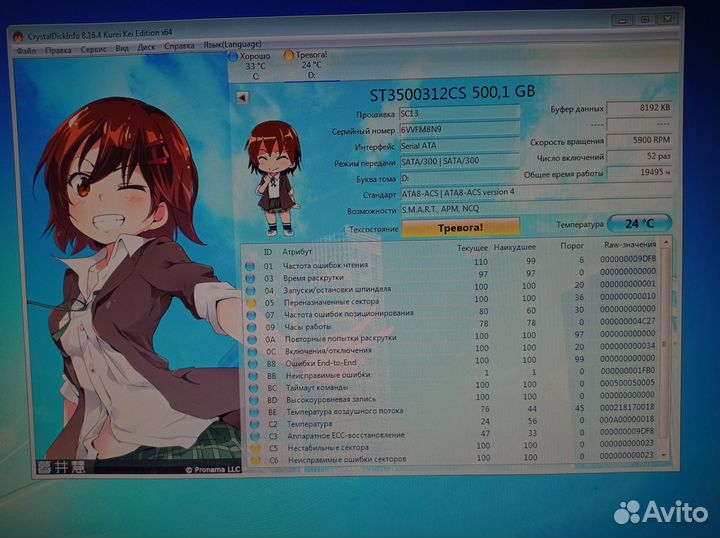Open the Справка menu

click(x=179, y=46)
